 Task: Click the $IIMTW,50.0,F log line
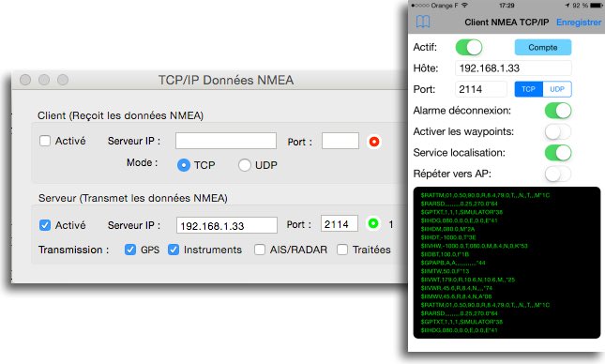coord(445,271)
